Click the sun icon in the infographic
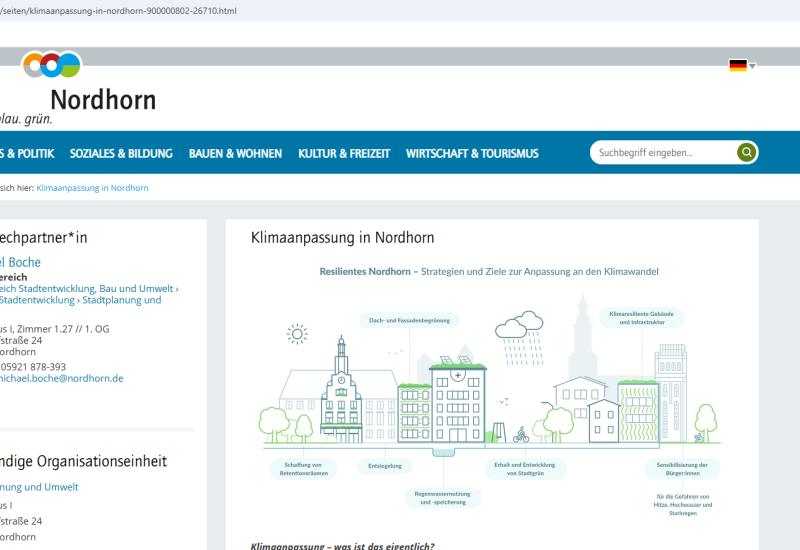This screenshot has width=800, height=550. (296, 333)
